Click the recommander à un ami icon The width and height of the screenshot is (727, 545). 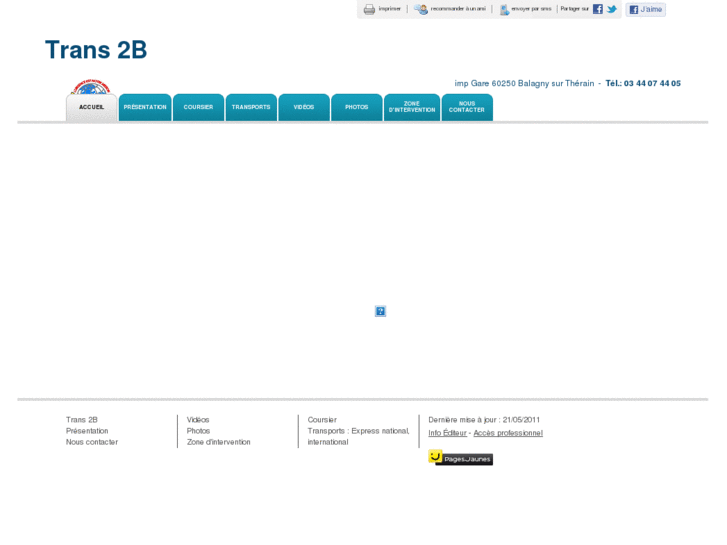421,9
